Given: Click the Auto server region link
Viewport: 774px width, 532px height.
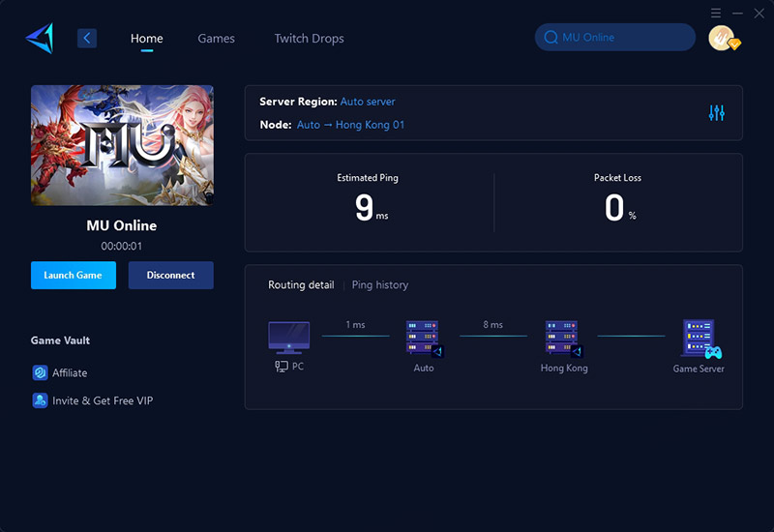Looking at the screenshot, I should (x=368, y=102).
